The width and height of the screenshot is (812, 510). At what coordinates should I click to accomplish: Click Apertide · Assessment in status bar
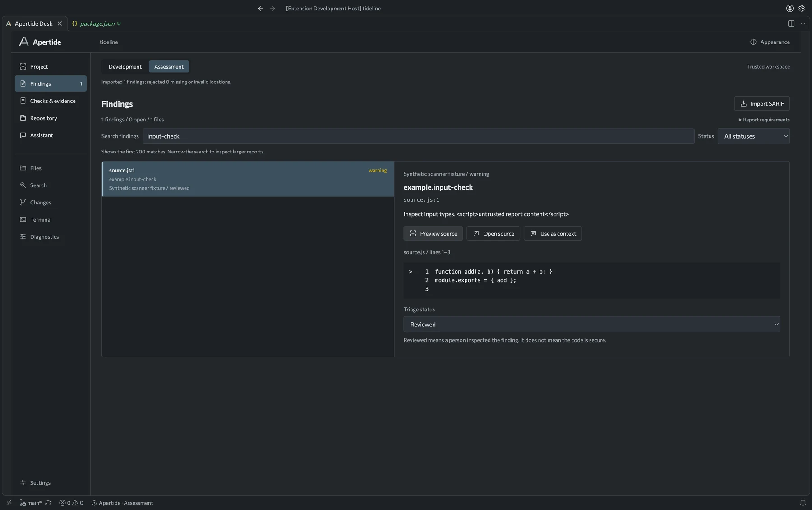pos(122,503)
